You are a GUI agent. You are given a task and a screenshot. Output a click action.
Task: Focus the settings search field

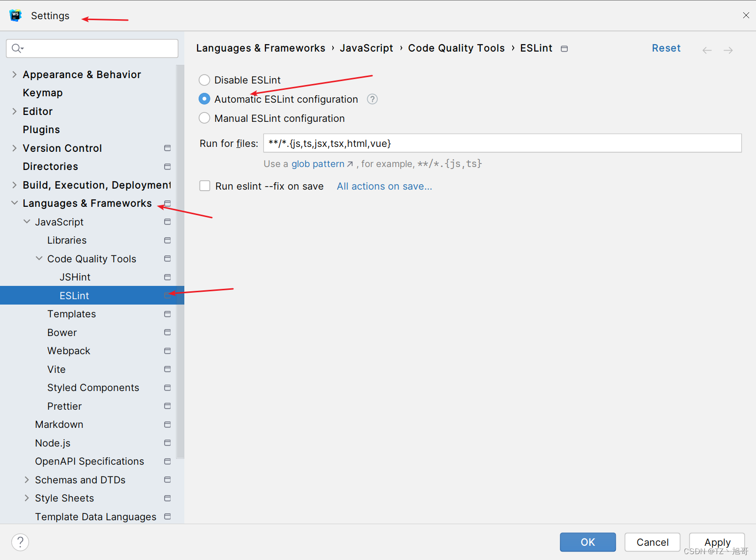point(92,48)
